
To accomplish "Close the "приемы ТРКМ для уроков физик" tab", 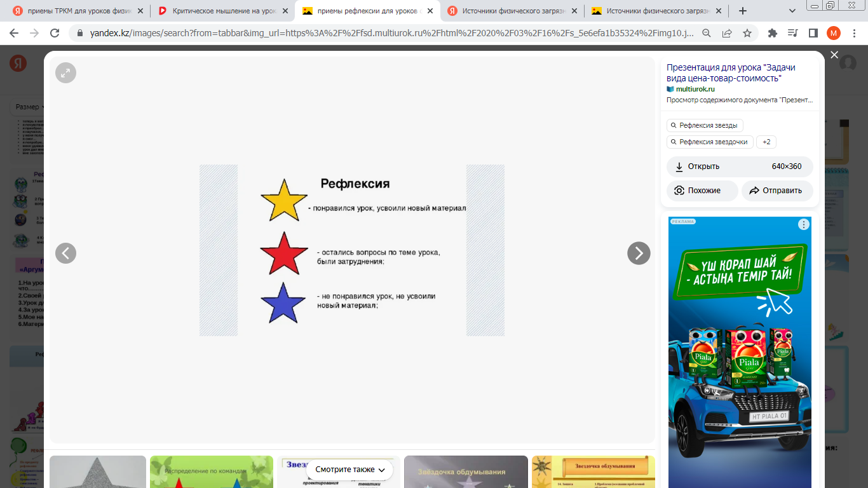I will (x=140, y=11).
